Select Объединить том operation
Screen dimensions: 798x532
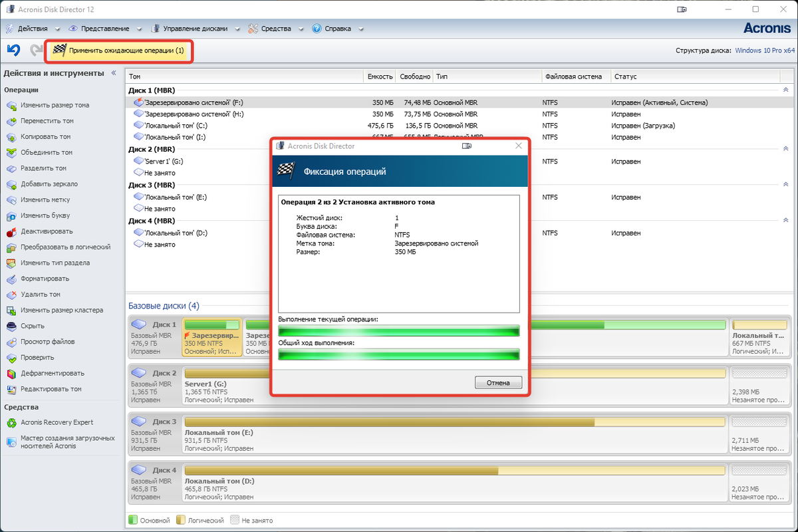coord(47,152)
